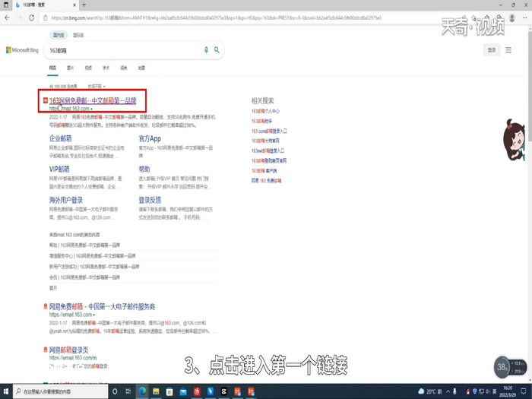Click the sign-in button at page top right
The image size is (532, 399).
pyautogui.click(x=491, y=50)
